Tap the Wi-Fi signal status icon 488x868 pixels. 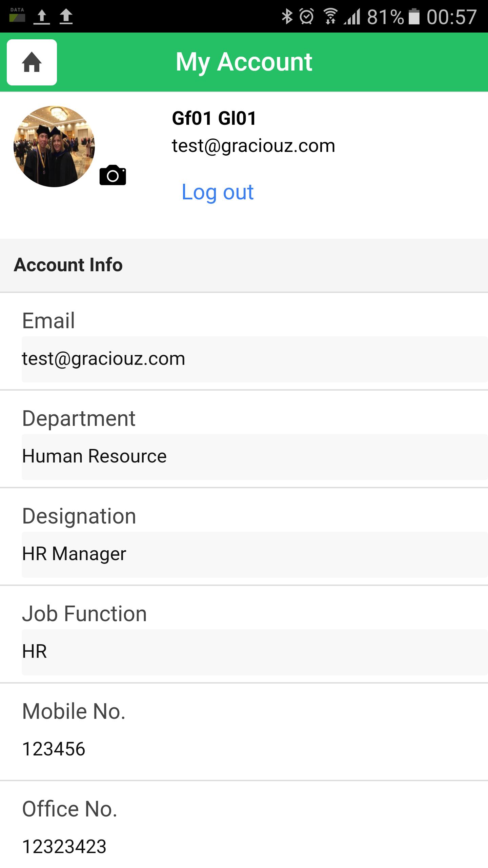[x=330, y=16]
